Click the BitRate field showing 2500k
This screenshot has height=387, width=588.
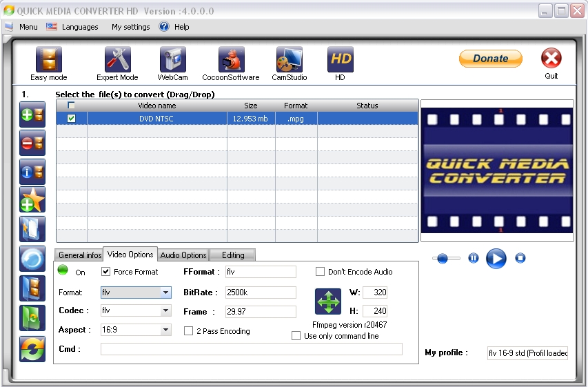[261, 292]
